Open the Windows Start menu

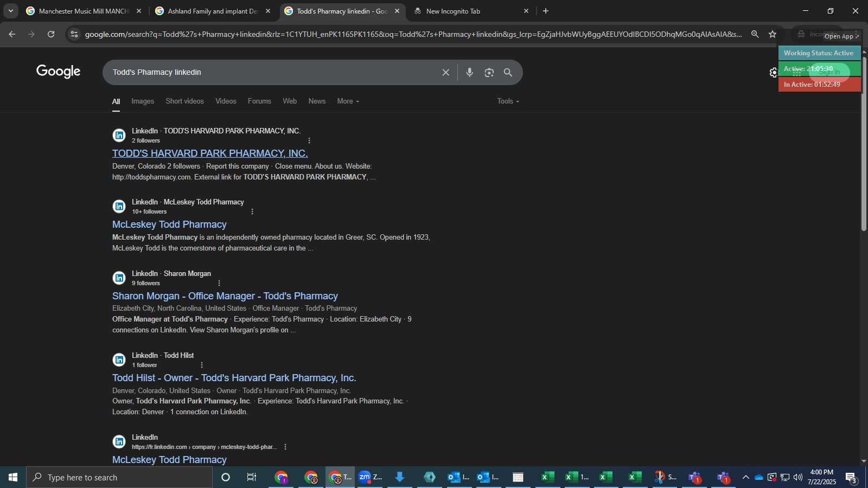13,477
